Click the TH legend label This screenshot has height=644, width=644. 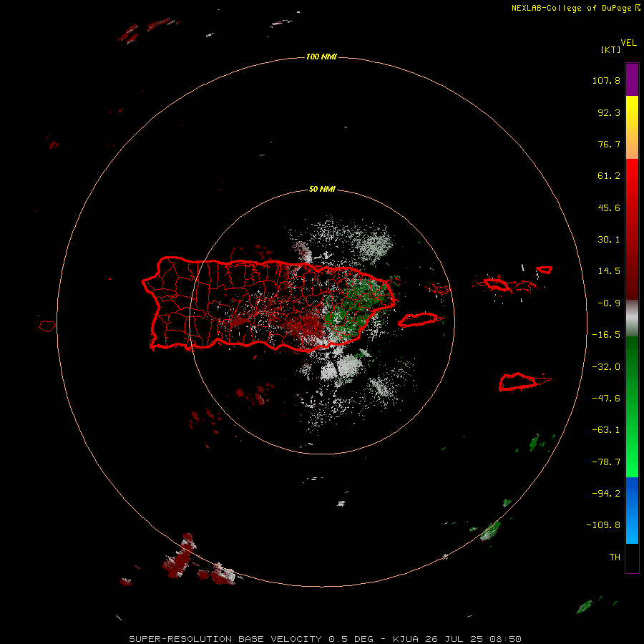pyautogui.click(x=615, y=557)
